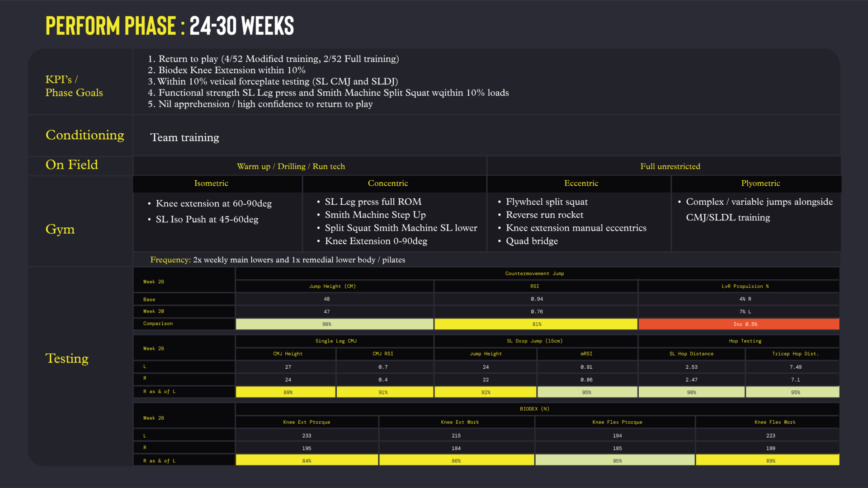868x488 pixels.
Task: Click the red 'Inc 0.5%' cell
Action: (739, 324)
